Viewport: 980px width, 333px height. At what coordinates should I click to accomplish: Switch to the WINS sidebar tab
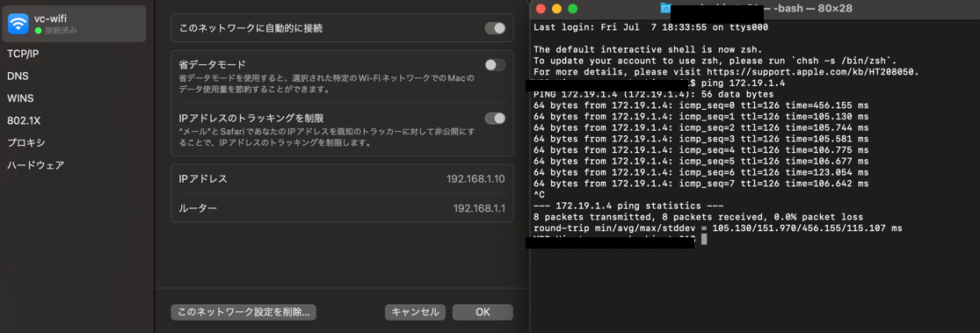tap(20, 98)
